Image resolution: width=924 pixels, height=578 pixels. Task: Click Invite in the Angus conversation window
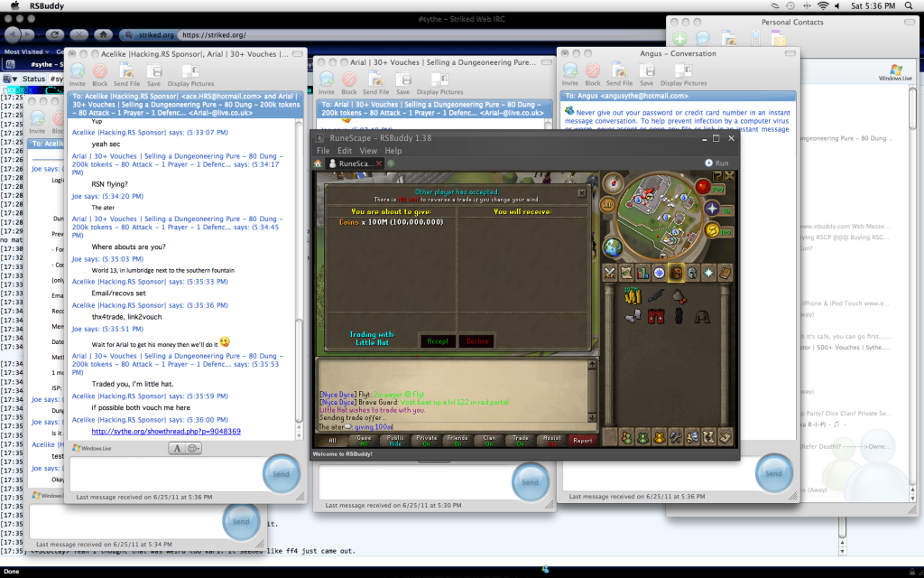570,74
